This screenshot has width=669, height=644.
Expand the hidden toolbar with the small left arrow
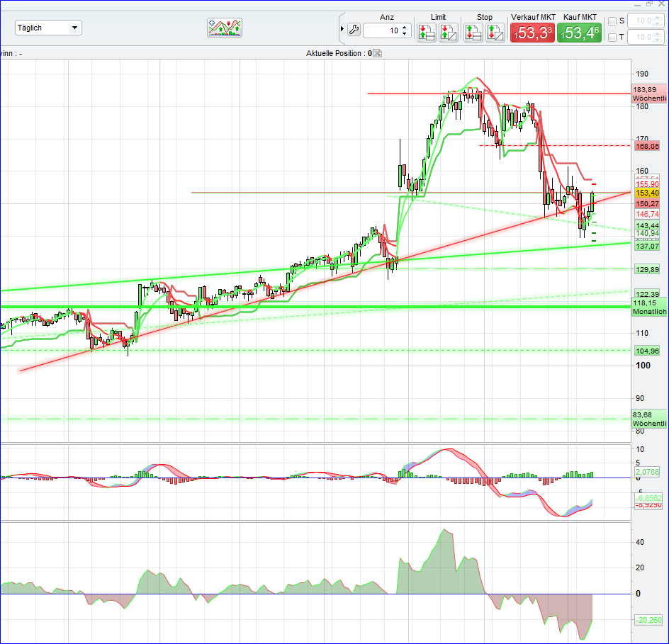pos(341,28)
